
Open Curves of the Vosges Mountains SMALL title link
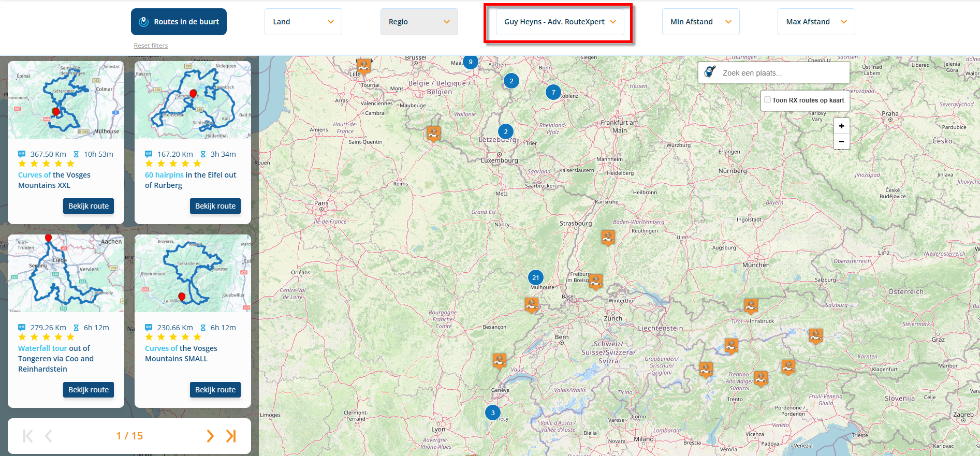pyautogui.click(x=181, y=354)
